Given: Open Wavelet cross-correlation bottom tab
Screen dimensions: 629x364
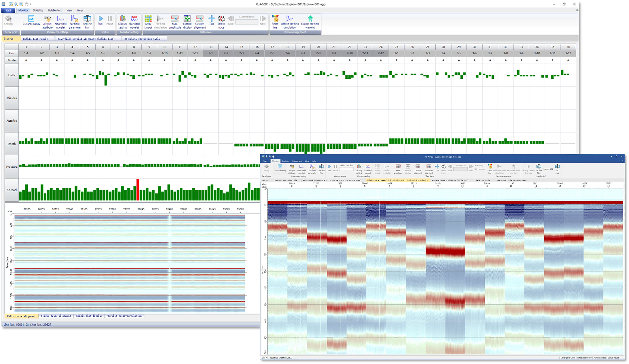Looking at the screenshot, I should tap(125, 316).
